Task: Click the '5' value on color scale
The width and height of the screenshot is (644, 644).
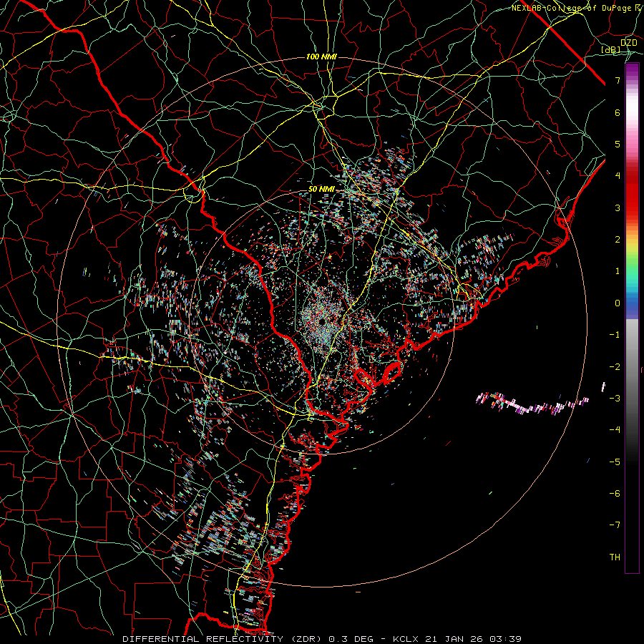Action: pos(618,144)
